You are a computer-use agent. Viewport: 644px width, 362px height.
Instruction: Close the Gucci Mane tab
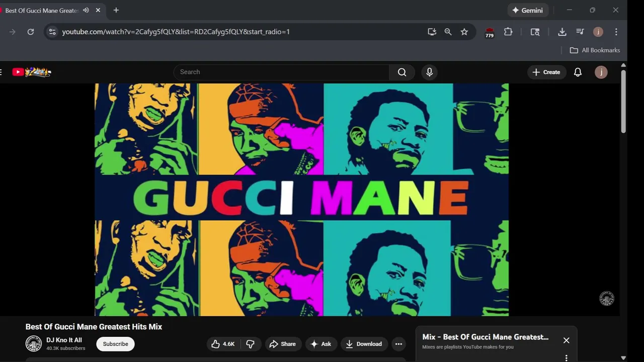[x=98, y=10]
